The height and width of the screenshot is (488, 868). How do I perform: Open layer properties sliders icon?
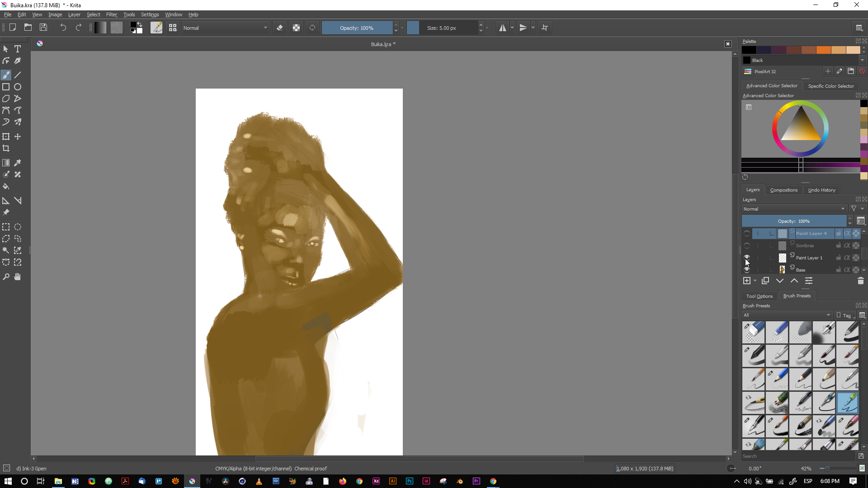click(809, 281)
